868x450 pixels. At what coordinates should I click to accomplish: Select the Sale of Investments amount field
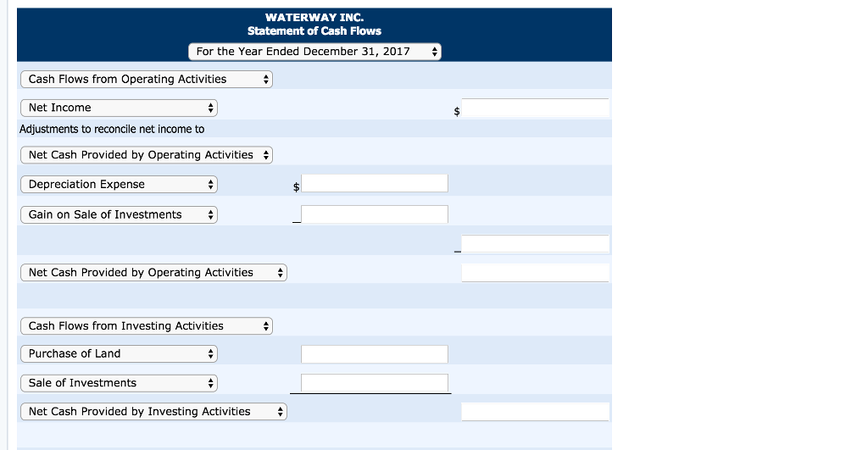point(374,383)
